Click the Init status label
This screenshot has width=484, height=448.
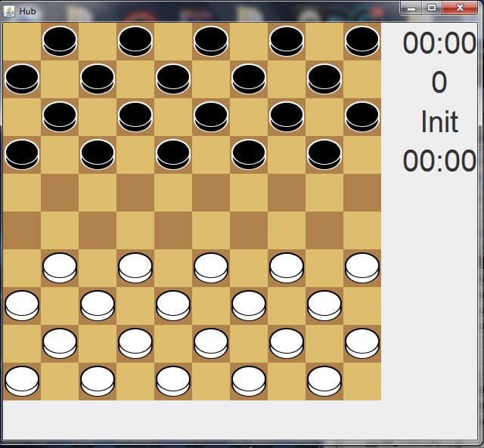point(439,122)
